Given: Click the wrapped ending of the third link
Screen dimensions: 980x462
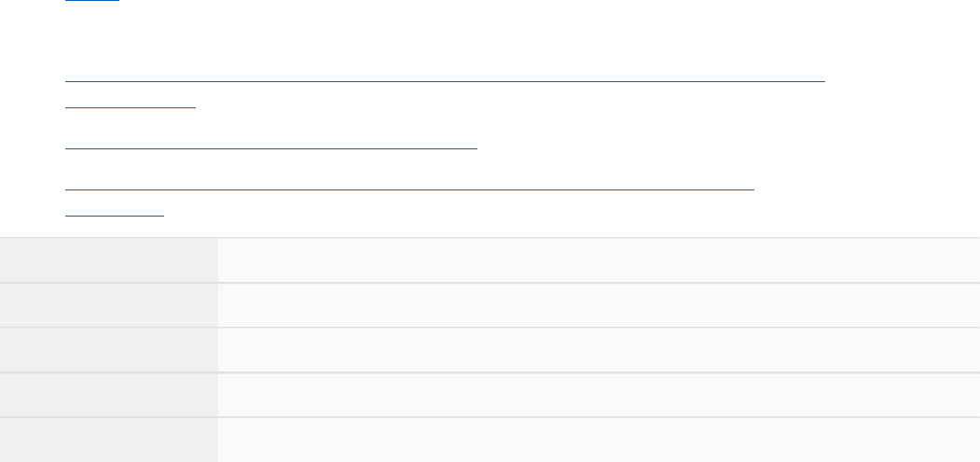Looking at the screenshot, I should [x=114, y=214].
